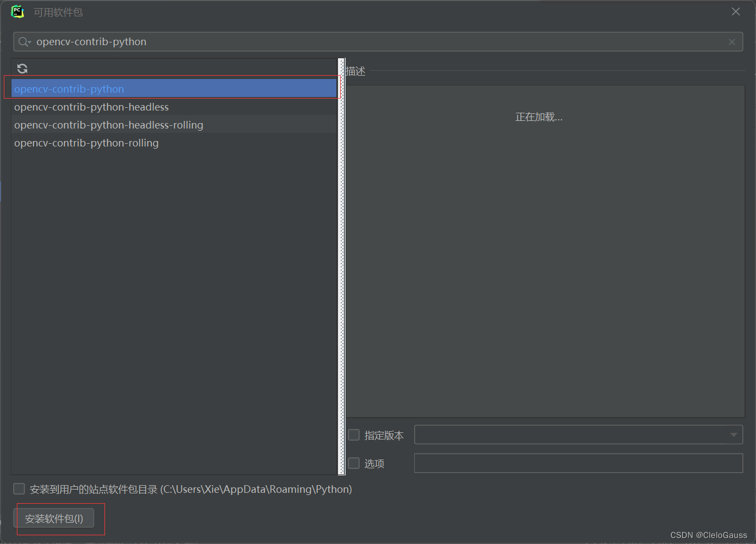The width and height of the screenshot is (756, 544).
Task: Enable the 指定版本 checkbox
Action: click(x=354, y=435)
